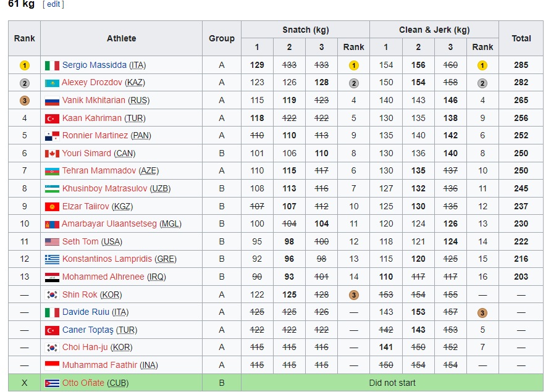
Task: Open Sergio Massidda's athlete page
Action: (x=94, y=65)
